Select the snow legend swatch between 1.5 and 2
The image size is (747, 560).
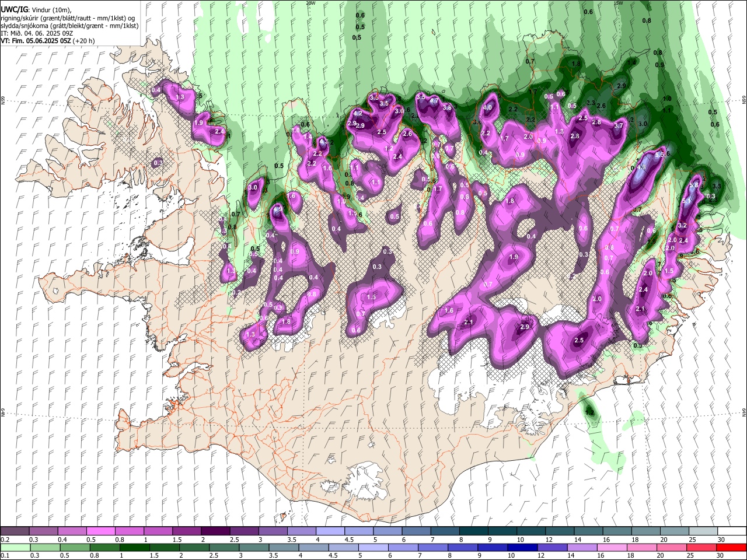point(186,531)
